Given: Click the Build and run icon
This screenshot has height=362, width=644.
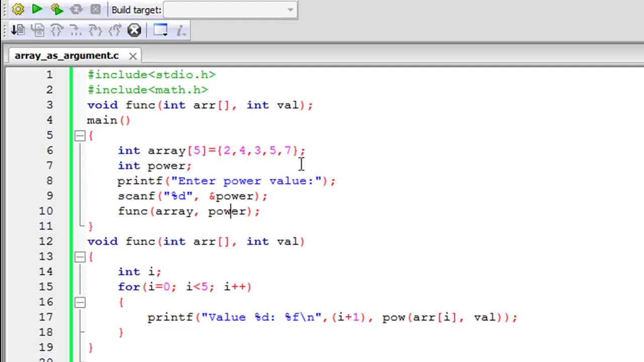Looking at the screenshot, I should 57,9.
